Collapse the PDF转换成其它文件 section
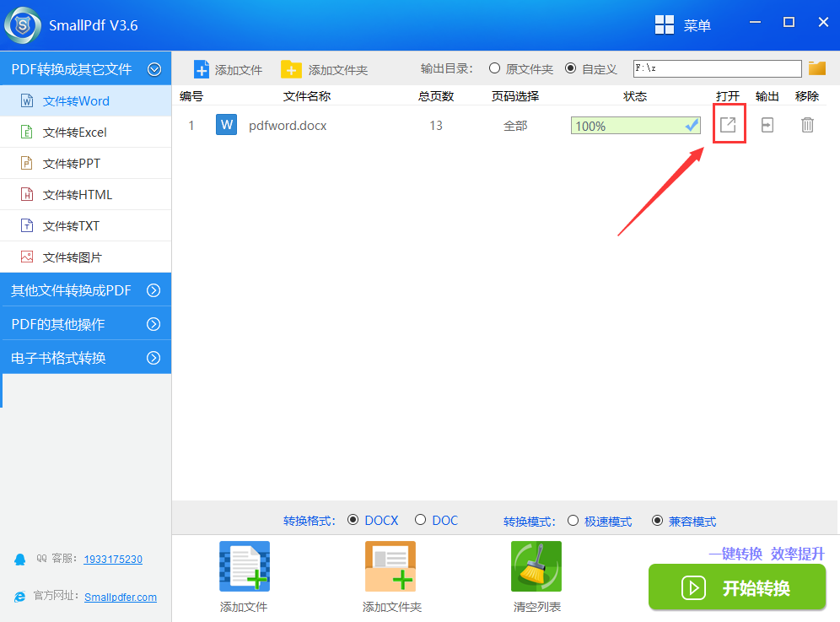The image size is (840, 622). [x=154, y=69]
